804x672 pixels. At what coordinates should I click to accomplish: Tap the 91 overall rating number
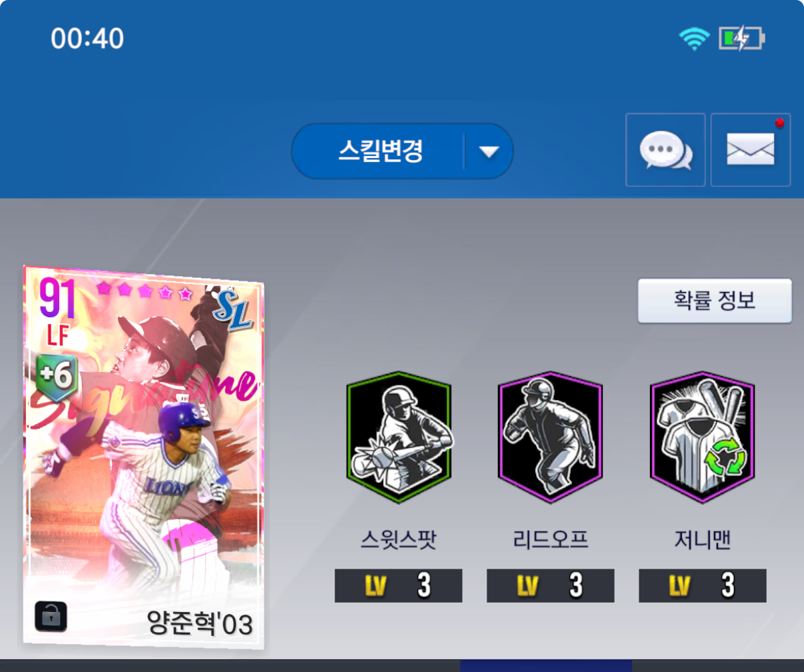click(58, 301)
